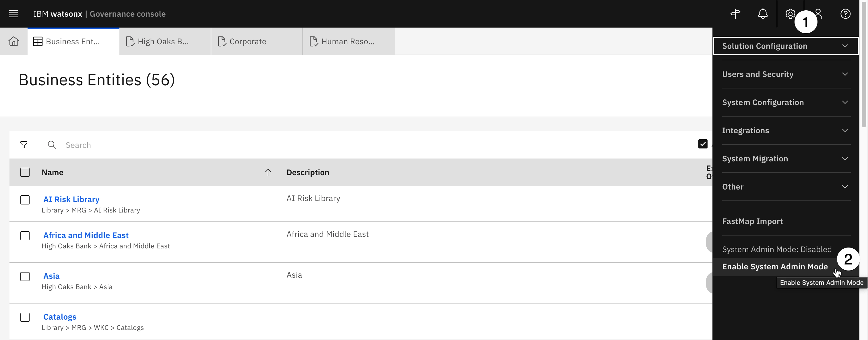
Task: Open the settings gear menu
Action: [x=790, y=14]
